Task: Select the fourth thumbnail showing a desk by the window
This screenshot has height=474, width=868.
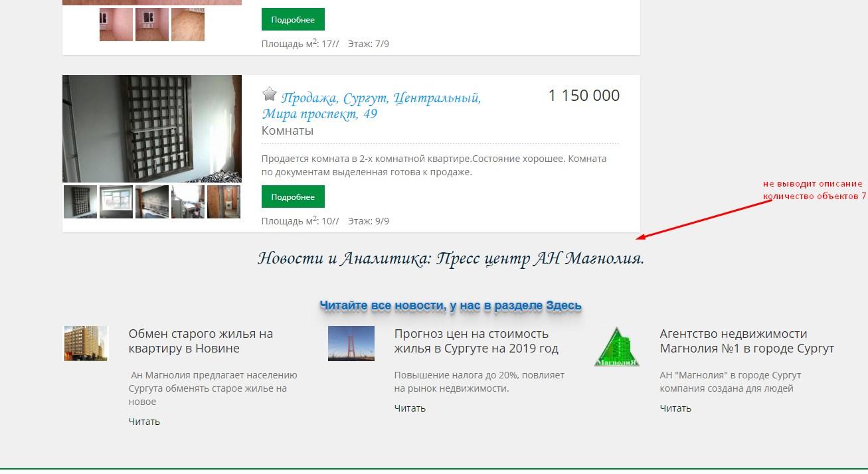Action: (x=188, y=202)
